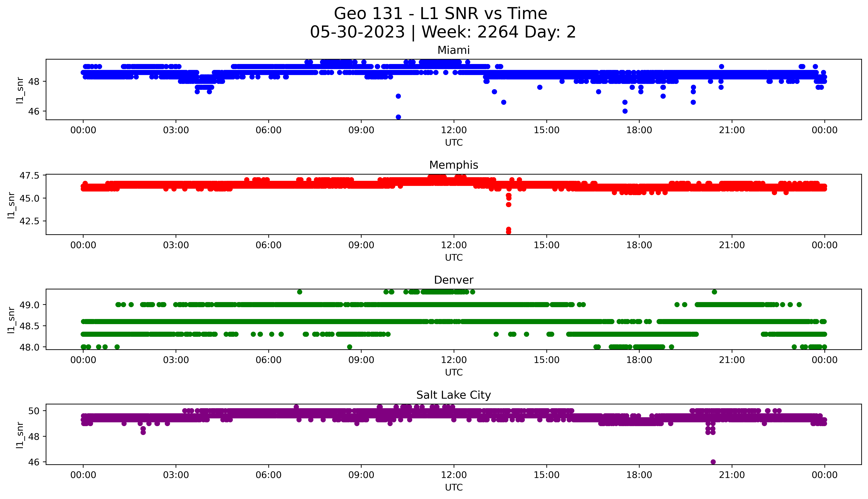
Task: Click the '05-30-2023 | Week: 2264 Day: 2' subtitle
Action: (x=443, y=32)
